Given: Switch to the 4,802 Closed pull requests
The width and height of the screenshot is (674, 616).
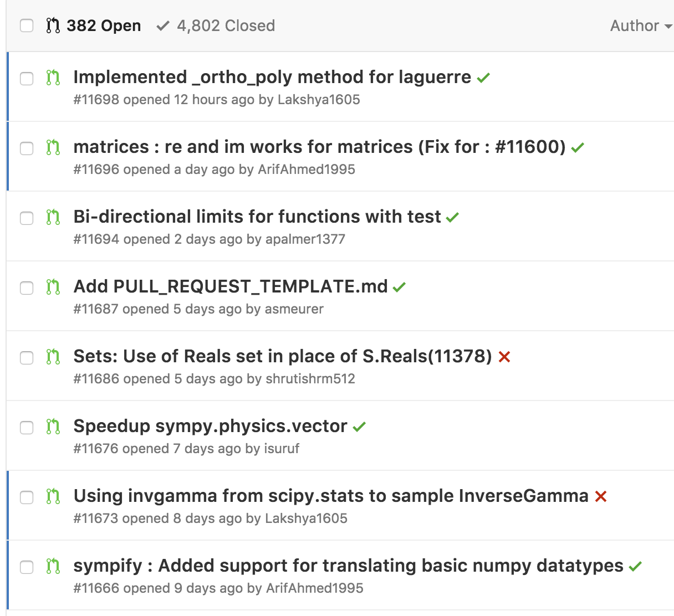Looking at the screenshot, I should 216,25.
